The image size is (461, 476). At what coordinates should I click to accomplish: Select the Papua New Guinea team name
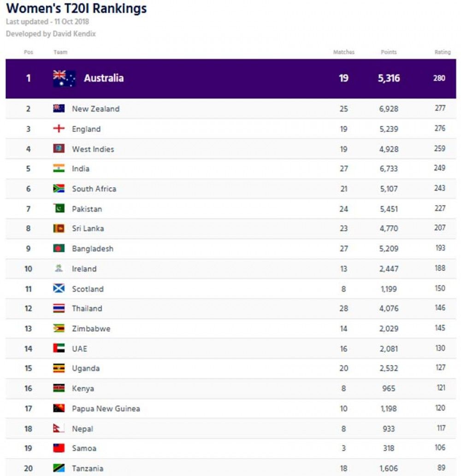[x=106, y=409]
